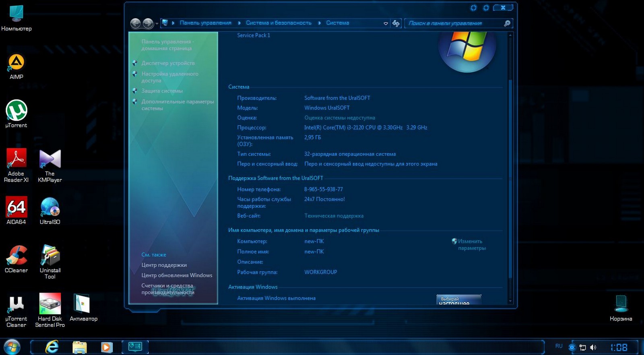Expand the address bar history dropdown
Image resolution: width=644 pixels, height=355 pixels.
386,23
